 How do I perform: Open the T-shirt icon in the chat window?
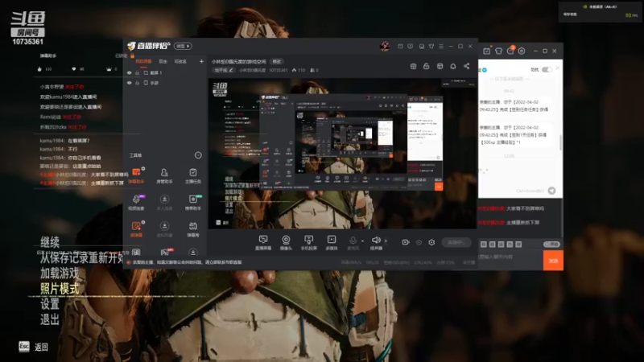[x=498, y=51]
